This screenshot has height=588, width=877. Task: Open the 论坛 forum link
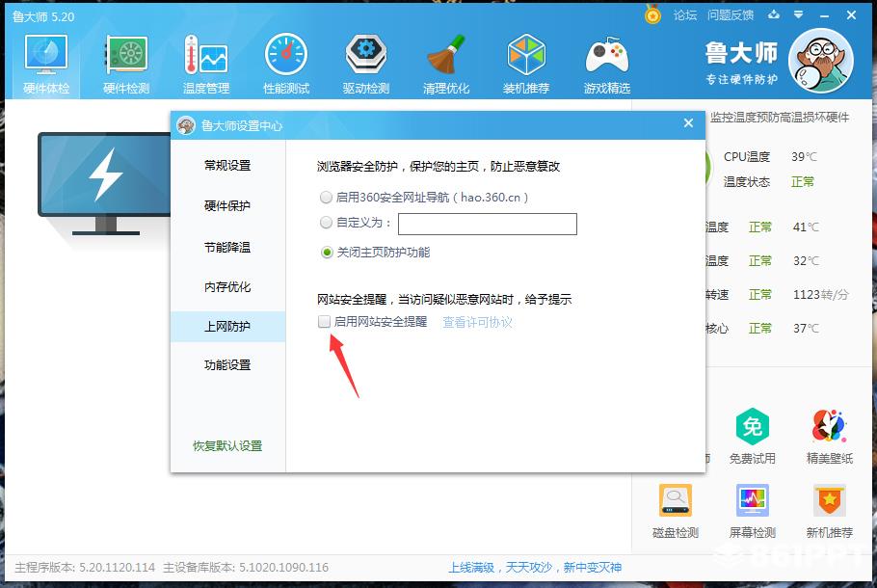click(685, 15)
